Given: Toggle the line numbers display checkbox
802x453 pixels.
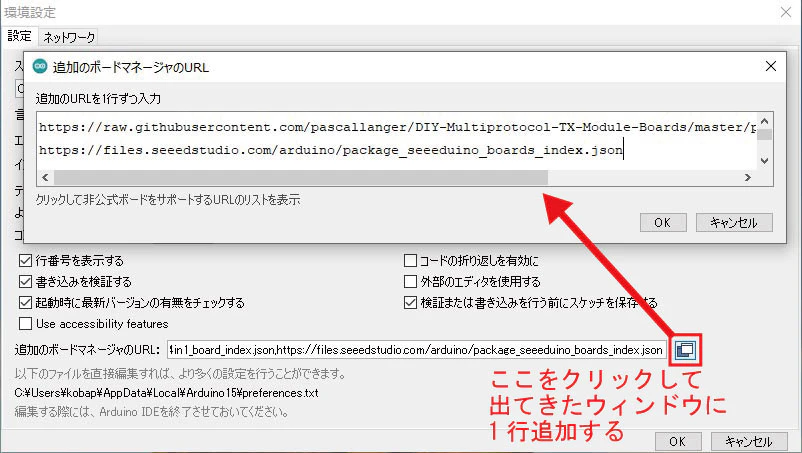Looking at the screenshot, I should [25, 261].
